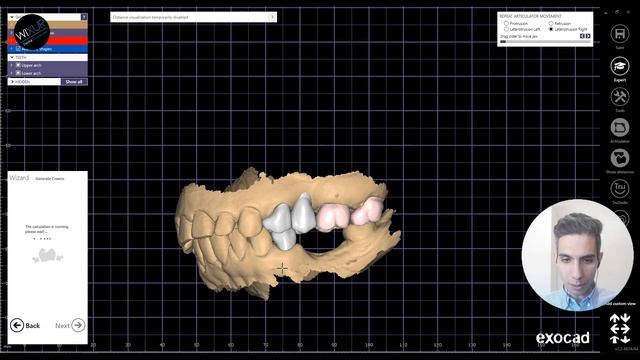Click the jaw movement slider track
This screenshot has height=360, width=640.
coord(545,42)
